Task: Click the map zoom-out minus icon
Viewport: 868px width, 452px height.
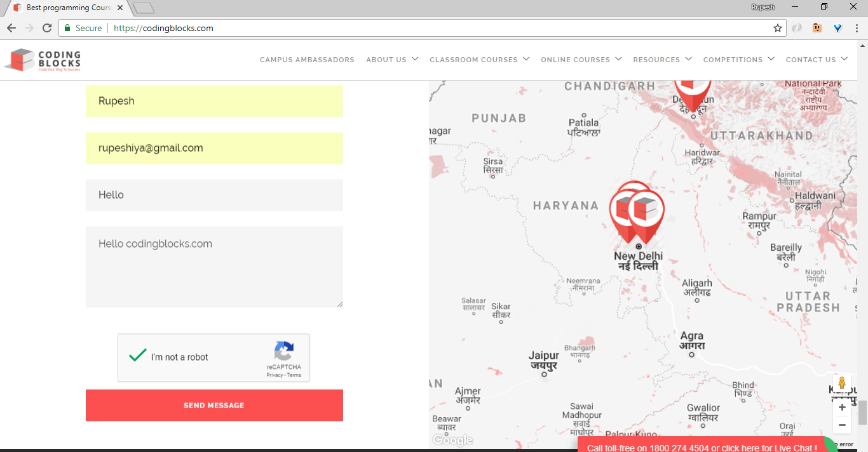Action: pos(841,425)
